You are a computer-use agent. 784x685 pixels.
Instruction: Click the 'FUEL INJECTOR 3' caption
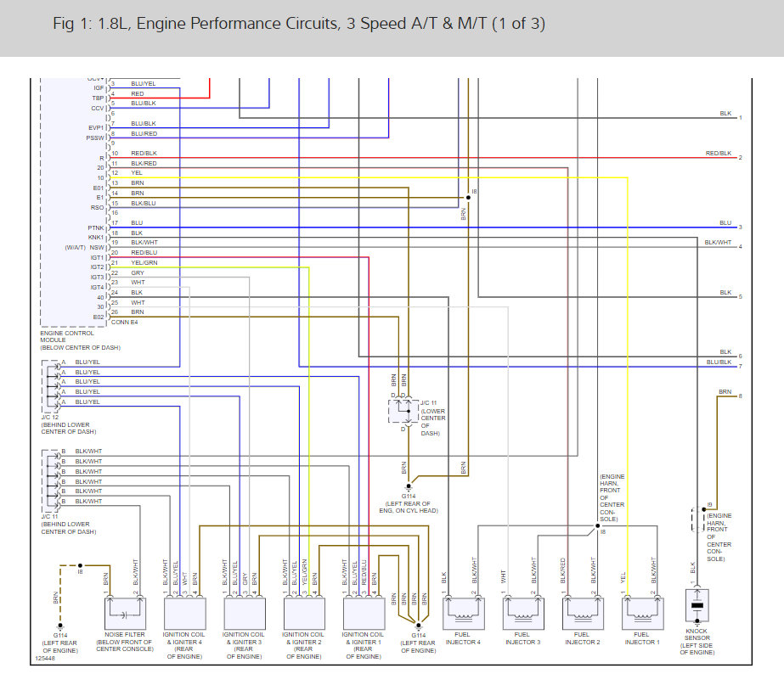coord(523,638)
